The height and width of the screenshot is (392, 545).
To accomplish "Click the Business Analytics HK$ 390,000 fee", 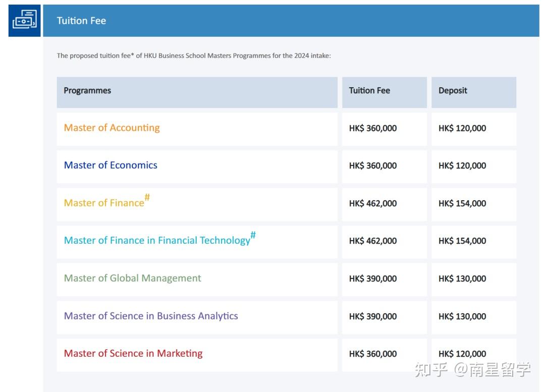I will (373, 316).
